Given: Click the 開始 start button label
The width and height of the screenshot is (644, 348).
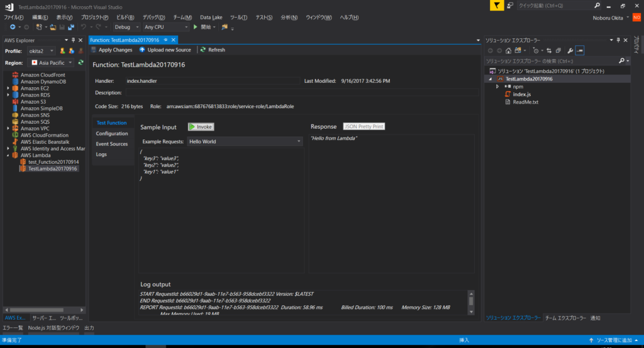Looking at the screenshot, I should pos(206,27).
